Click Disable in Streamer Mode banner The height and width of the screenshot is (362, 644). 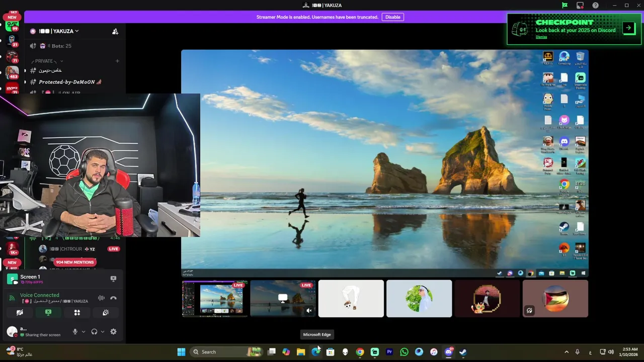pos(393,17)
